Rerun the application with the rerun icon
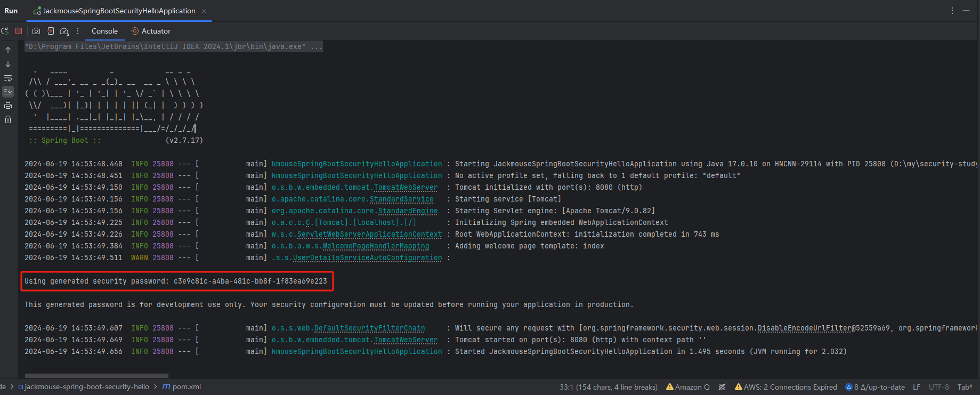The width and height of the screenshot is (980, 395). tap(5, 31)
